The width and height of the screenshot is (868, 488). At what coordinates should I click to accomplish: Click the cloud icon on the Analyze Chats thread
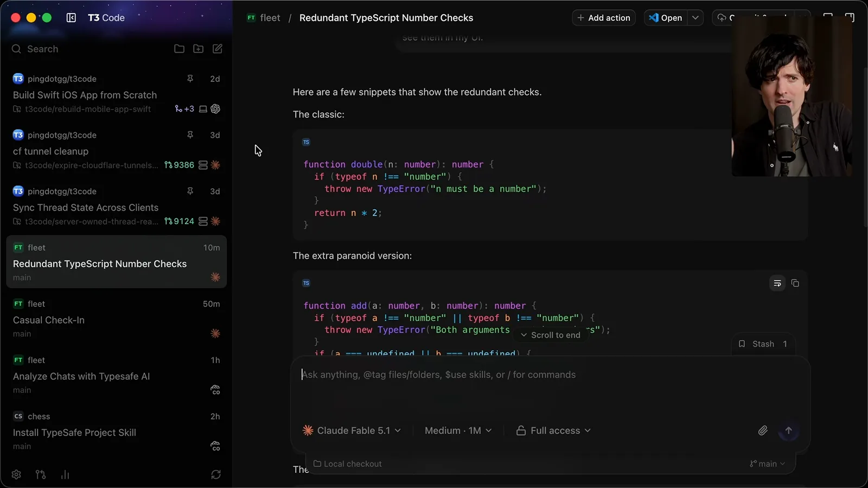click(215, 390)
